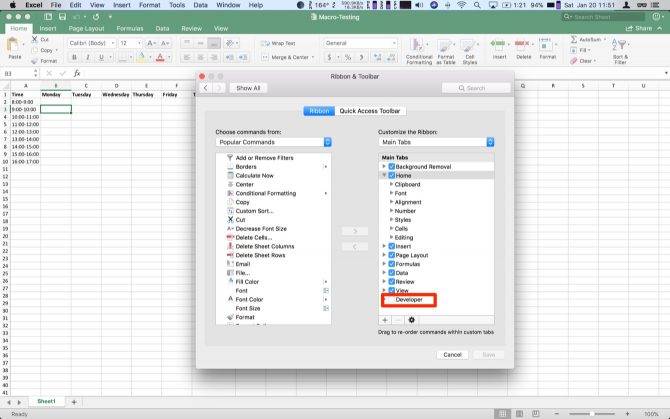Click the fill color bucket icon
Image resolution: width=670 pixels, height=419 pixels.
[141, 57]
